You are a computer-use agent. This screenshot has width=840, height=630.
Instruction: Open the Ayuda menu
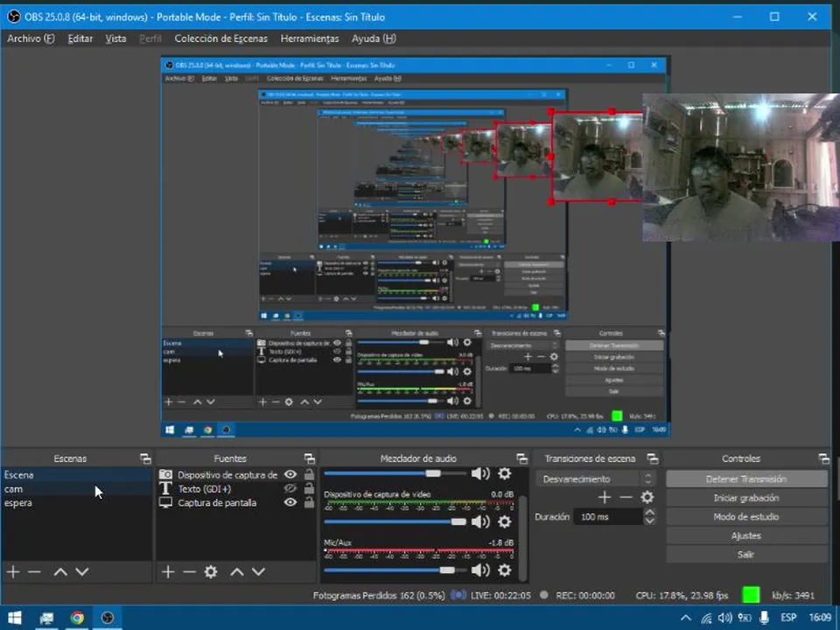tap(374, 38)
